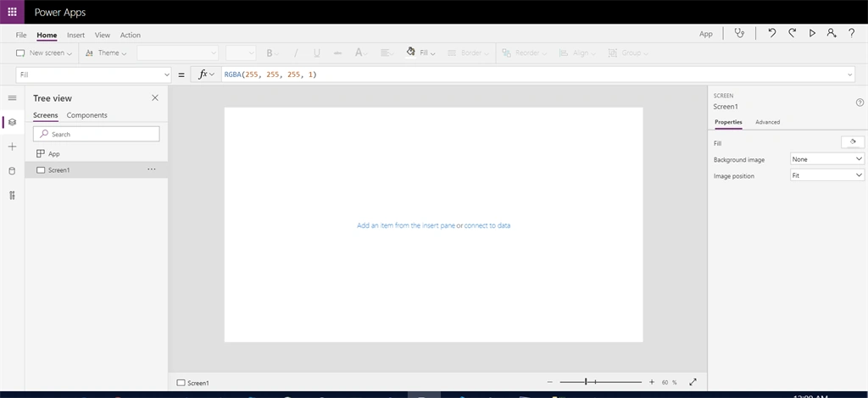Open the Theme dropdown
The height and width of the screenshot is (398, 868).
click(106, 53)
